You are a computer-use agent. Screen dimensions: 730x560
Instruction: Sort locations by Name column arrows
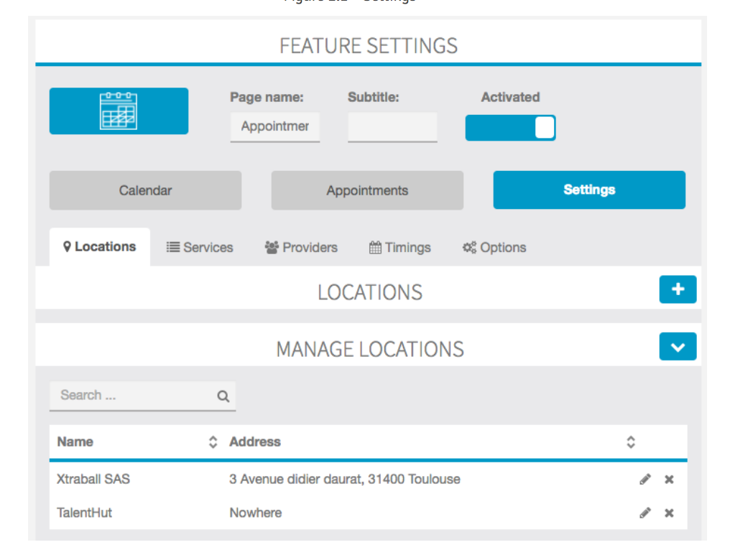coord(213,442)
